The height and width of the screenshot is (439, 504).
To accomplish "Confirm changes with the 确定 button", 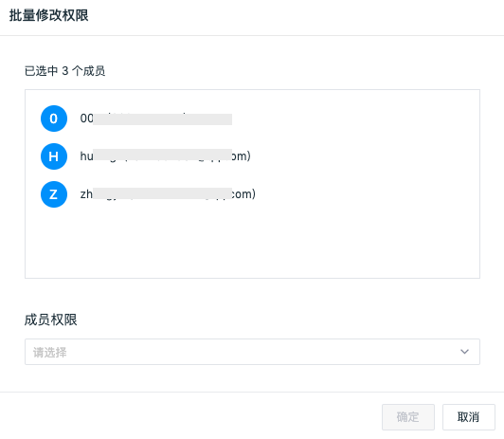I will [x=408, y=417].
